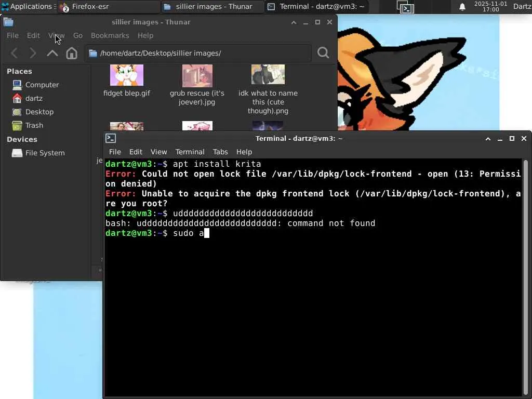Open notifications bell in top panel

(462, 7)
